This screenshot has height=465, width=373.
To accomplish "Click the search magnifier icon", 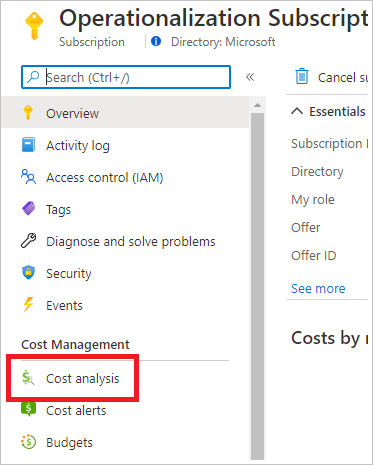I will [33, 77].
